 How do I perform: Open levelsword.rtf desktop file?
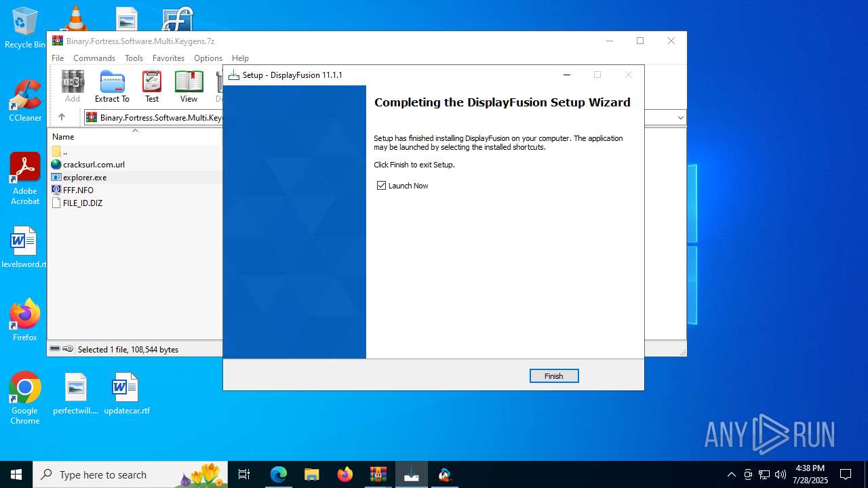click(24, 247)
